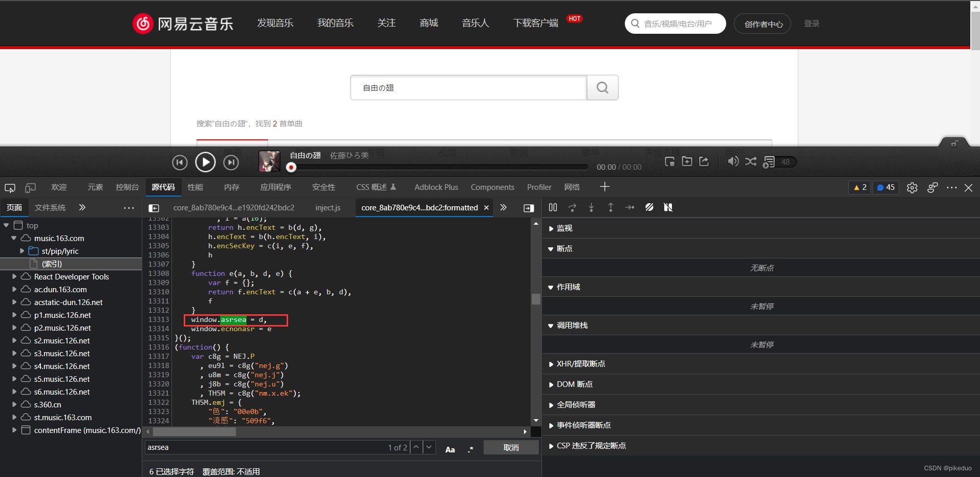
Task: Toggle the debugger sidebar icon
Action: tap(529, 208)
